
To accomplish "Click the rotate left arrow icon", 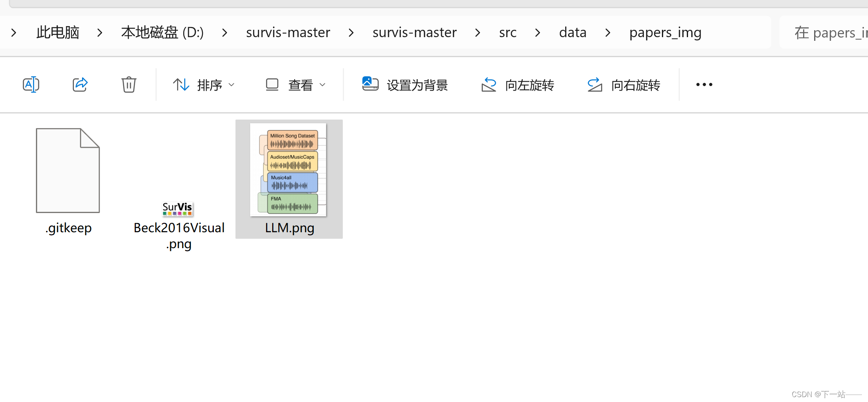I will (x=488, y=84).
